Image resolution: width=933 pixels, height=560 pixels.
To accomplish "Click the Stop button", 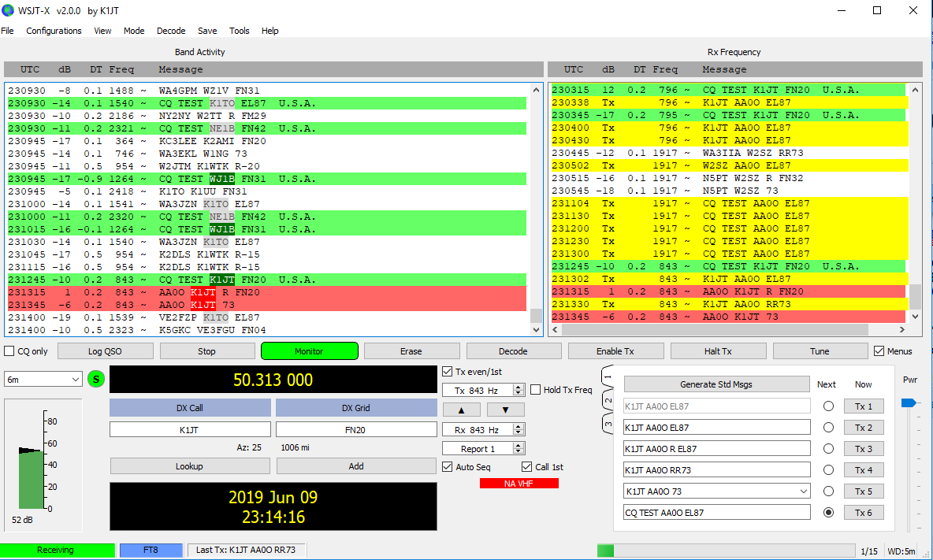I will [207, 351].
